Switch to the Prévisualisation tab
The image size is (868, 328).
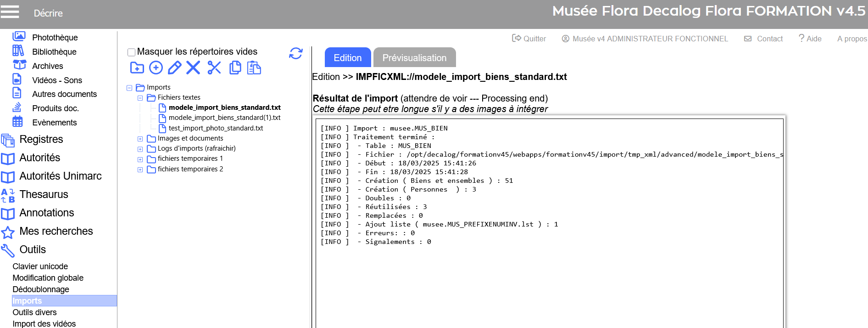414,58
